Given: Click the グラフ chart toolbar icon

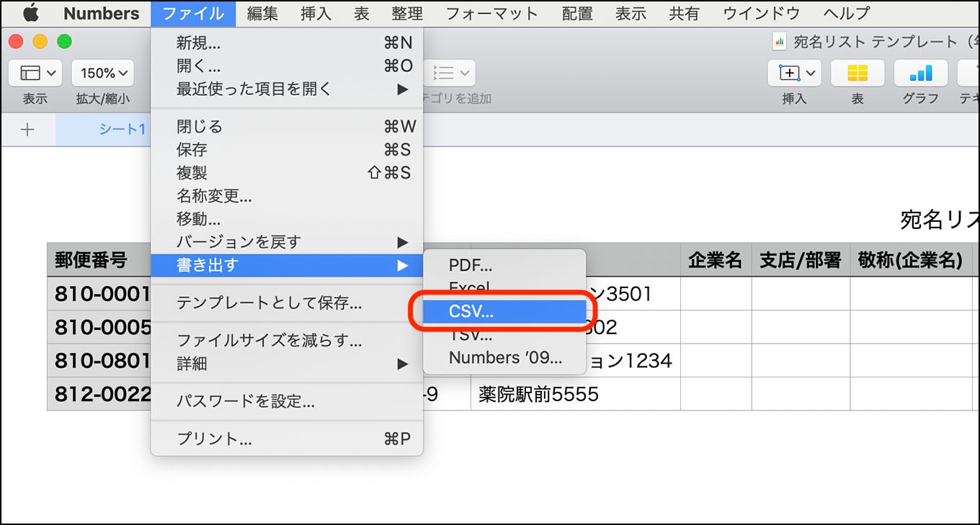Looking at the screenshot, I should point(921,73).
